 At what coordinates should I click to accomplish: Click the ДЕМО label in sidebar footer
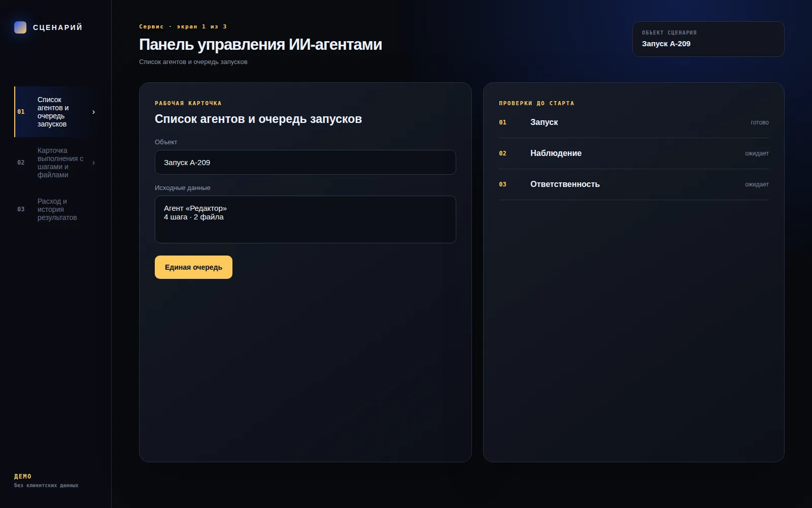tap(23, 477)
